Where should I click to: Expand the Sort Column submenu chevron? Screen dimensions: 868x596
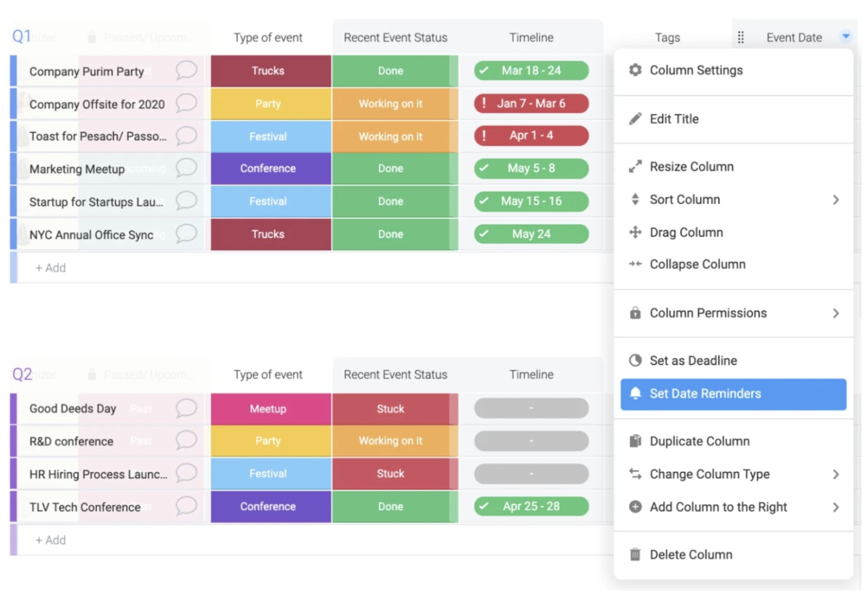coord(835,200)
